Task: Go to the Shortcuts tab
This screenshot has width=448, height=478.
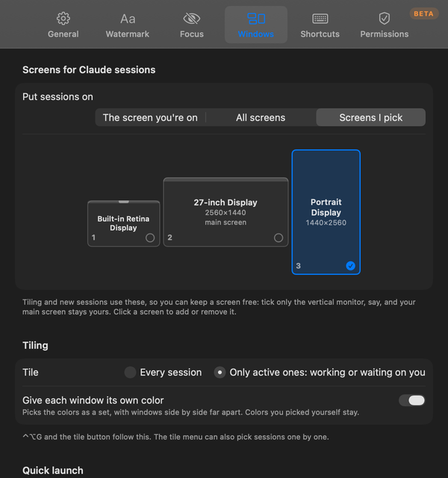Action: pos(320,25)
